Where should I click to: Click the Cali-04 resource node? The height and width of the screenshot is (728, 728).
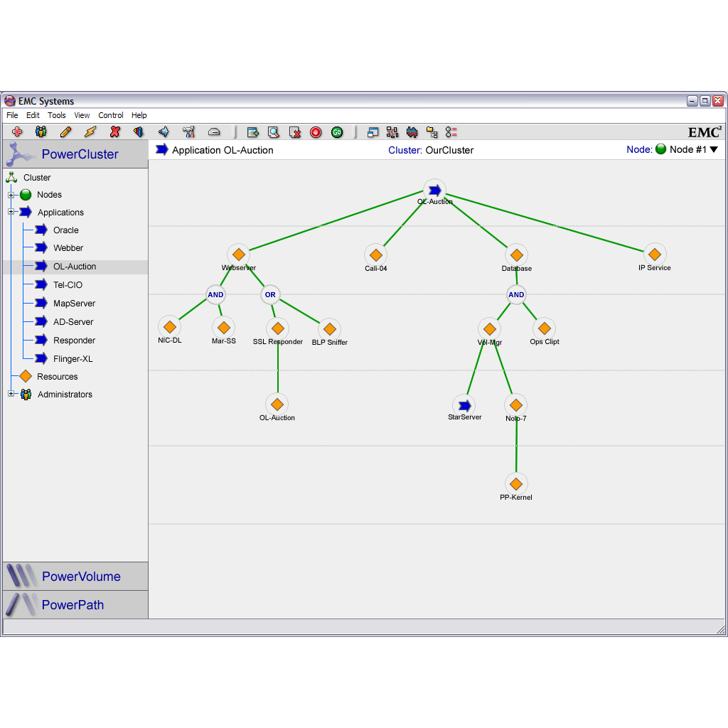click(x=376, y=255)
